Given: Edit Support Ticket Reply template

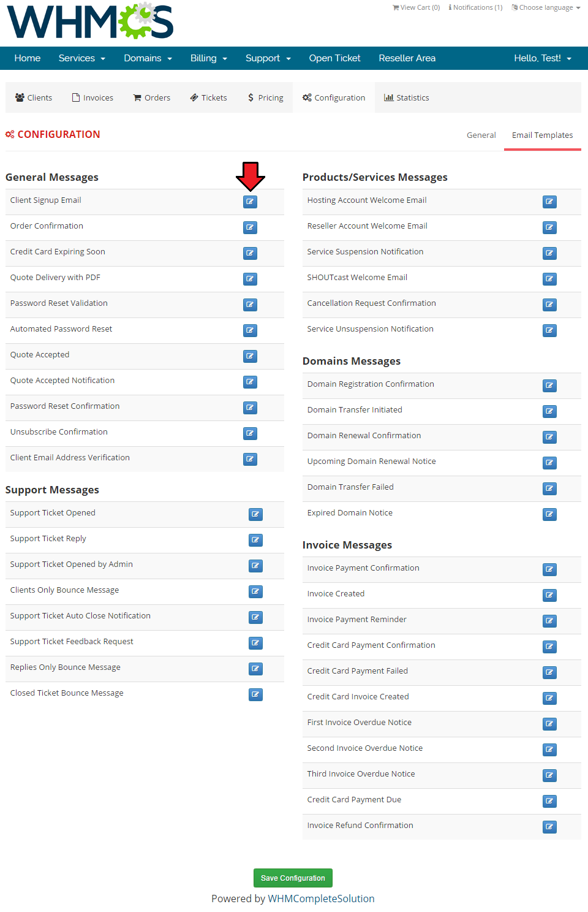Looking at the screenshot, I should [x=255, y=540].
